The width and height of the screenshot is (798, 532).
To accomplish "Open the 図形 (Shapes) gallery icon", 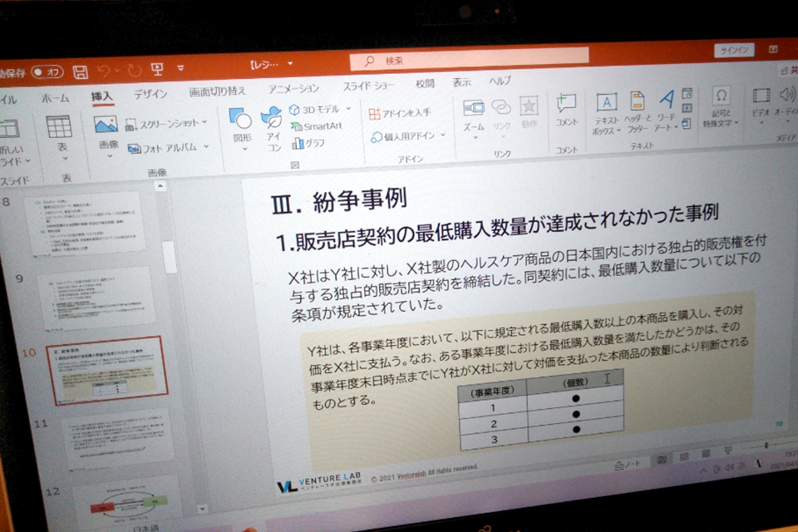I will pyautogui.click(x=240, y=118).
